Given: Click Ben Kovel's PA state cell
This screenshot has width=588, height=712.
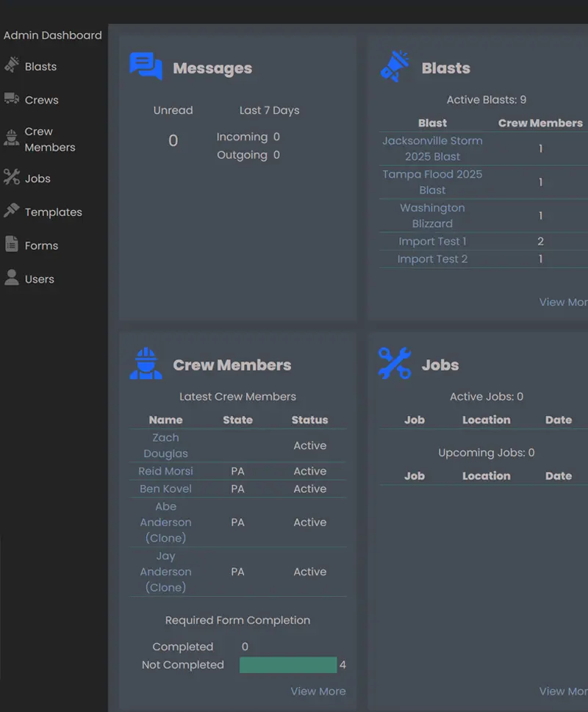Looking at the screenshot, I should tap(237, 489).
